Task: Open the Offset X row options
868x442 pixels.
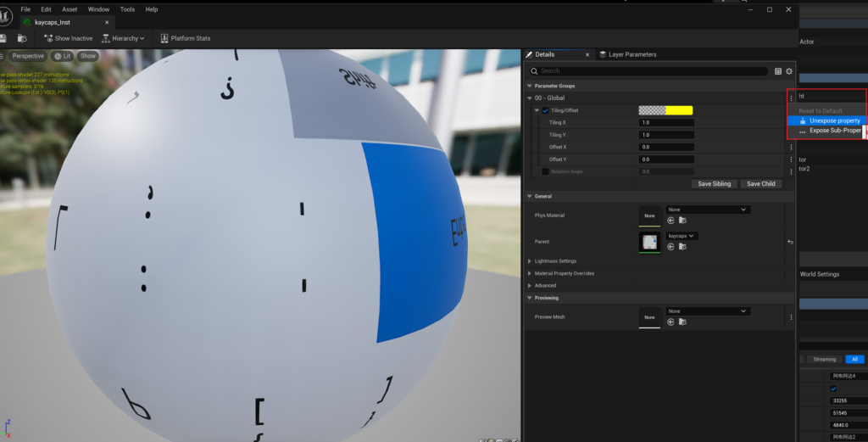Action: coord(791,147)
